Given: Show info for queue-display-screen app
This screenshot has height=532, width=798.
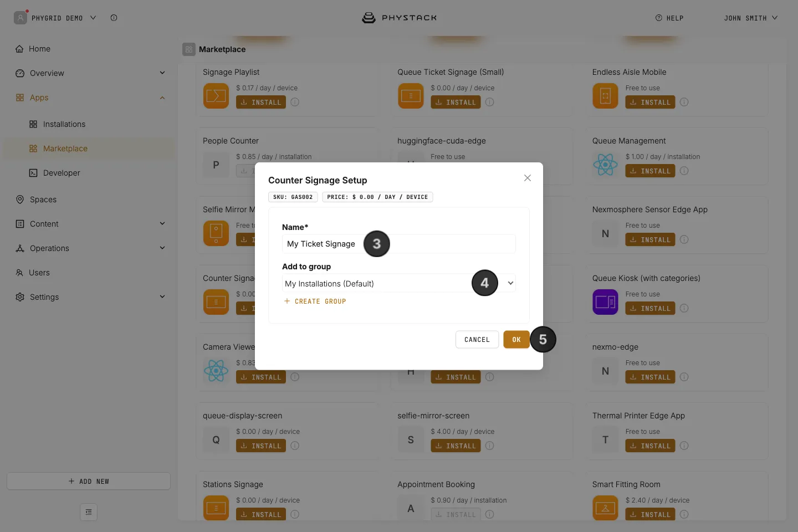Looking at the screenshot, I should coord(295,446).
